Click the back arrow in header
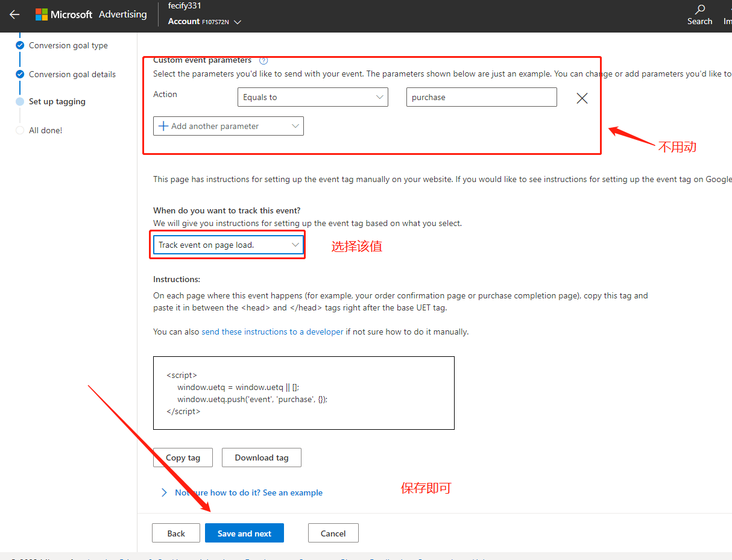 click(x=14, y=14)
